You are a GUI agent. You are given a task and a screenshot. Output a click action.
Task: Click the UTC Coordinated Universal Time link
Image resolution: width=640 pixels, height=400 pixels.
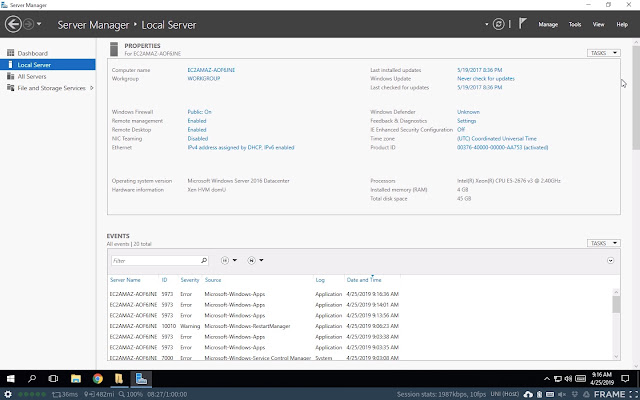(x=497, y=139)
